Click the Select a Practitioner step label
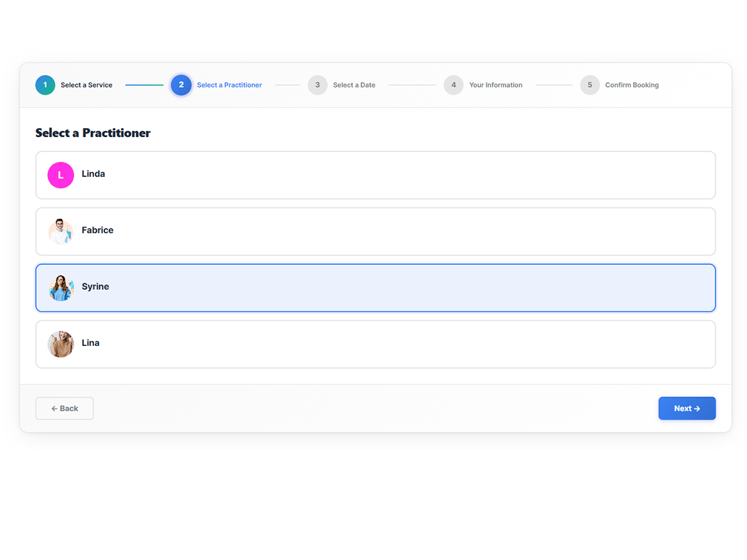Screen dimensions: 747x560 (x=229, y=85)
